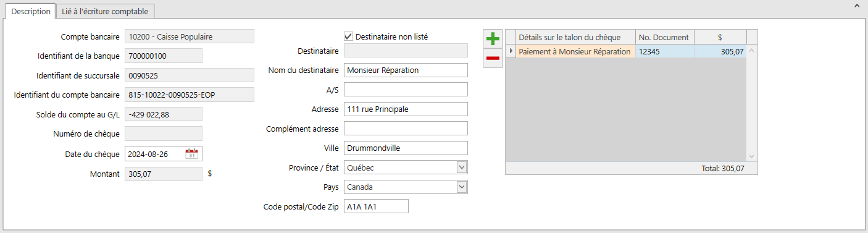Select the 305,07 amount cell in grid
Viewport: 868px width, 233px height.
pyautogui.click(x=720, y=52)
